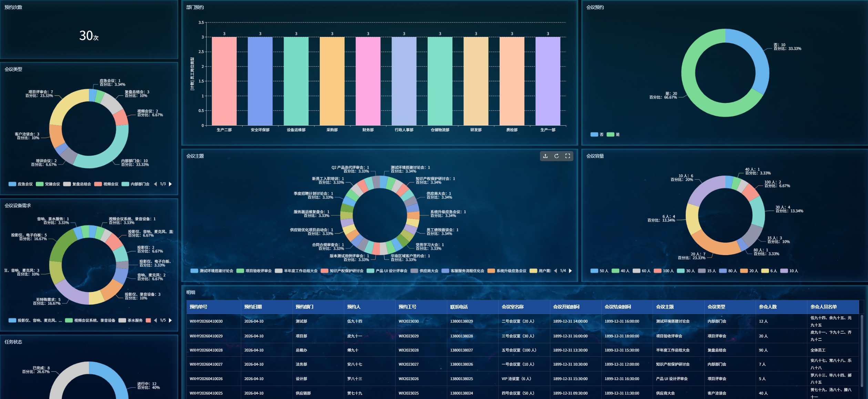
Task: Toggle 视频会议系统、录音设备 legend item
Action: click(90, 321)
